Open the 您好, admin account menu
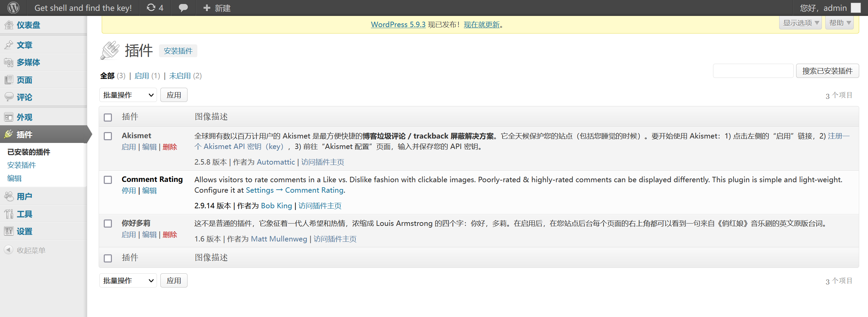This screenshot has width=868, height=317. click(830, 8)
